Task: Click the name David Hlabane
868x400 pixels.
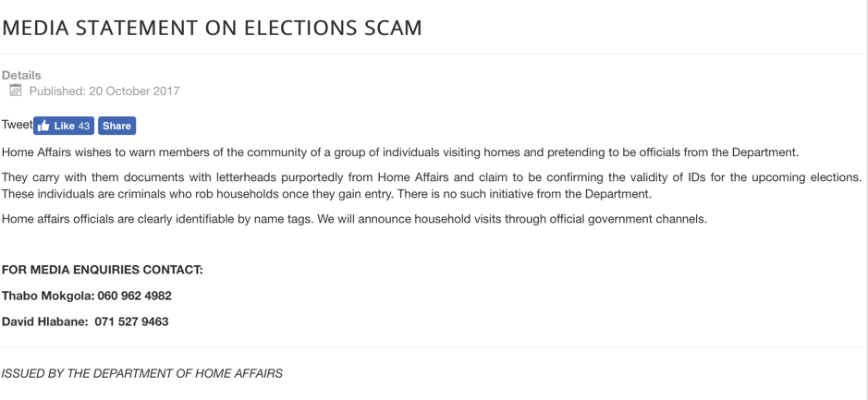Action: point(46,322)
